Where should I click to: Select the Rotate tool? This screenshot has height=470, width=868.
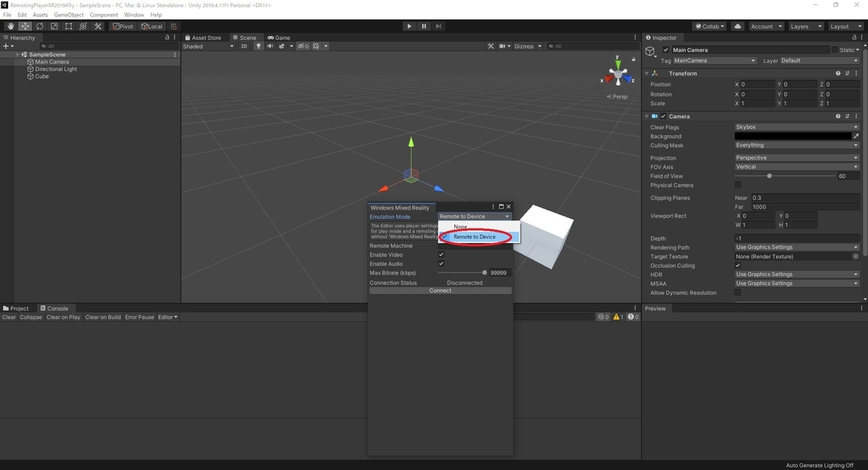coord(40,27)
